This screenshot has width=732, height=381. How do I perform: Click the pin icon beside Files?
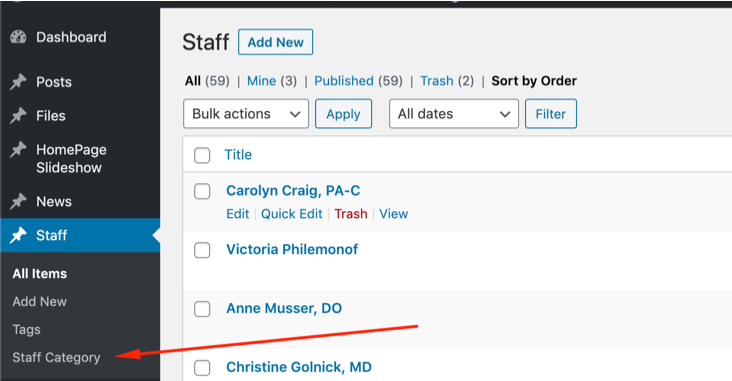pos(18,115)
